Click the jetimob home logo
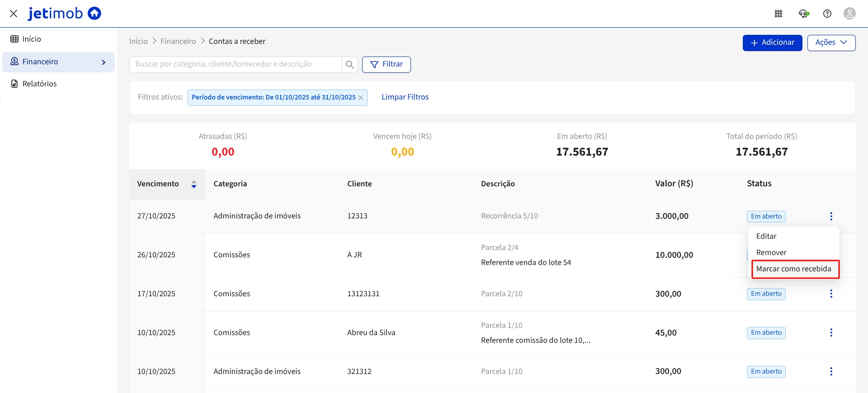This screenshot has width=868, height=393. (65, 14)
